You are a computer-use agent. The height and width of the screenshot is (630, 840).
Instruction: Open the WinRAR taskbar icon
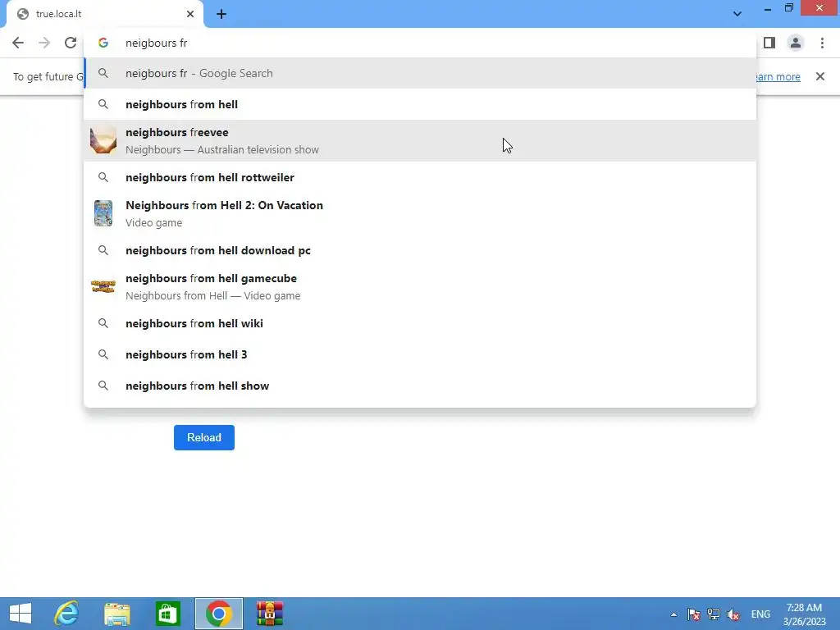pyautogui.click(x=269, y=614)
